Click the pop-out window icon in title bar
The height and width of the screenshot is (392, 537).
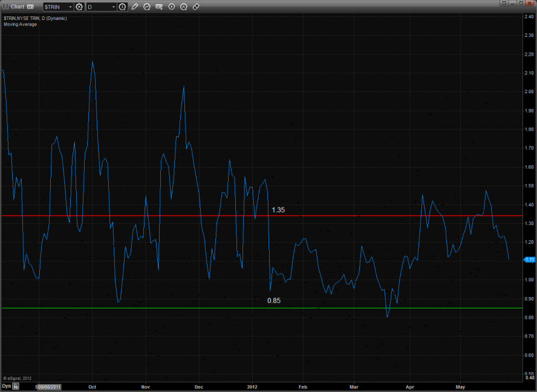click(504, 4)
